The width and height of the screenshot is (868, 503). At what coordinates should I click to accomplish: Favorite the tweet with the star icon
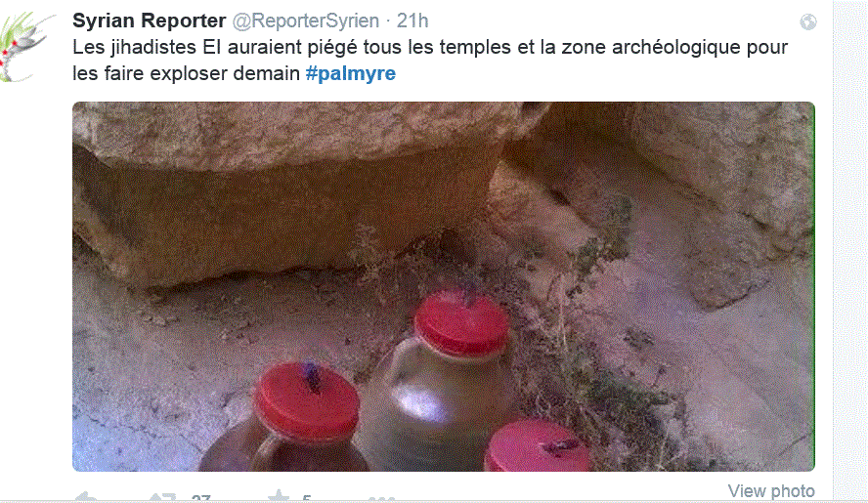279,496
